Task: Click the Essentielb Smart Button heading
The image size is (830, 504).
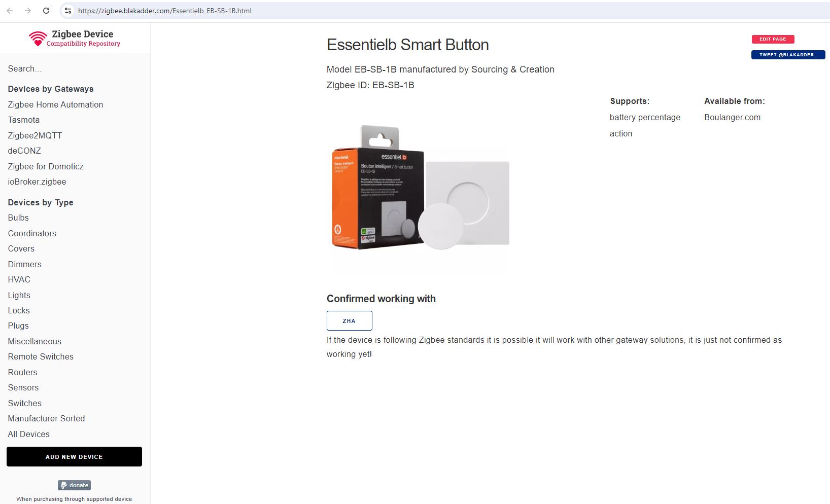Action: pyautogui.click(x=407, y=45)
